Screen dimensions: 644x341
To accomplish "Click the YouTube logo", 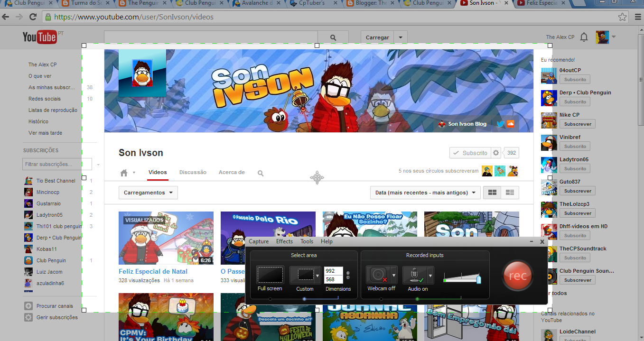I will point(40,37).
